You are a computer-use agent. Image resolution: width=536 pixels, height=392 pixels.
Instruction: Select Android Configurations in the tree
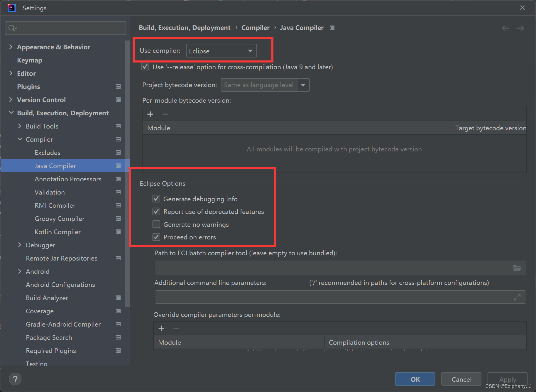coord(60,285)
